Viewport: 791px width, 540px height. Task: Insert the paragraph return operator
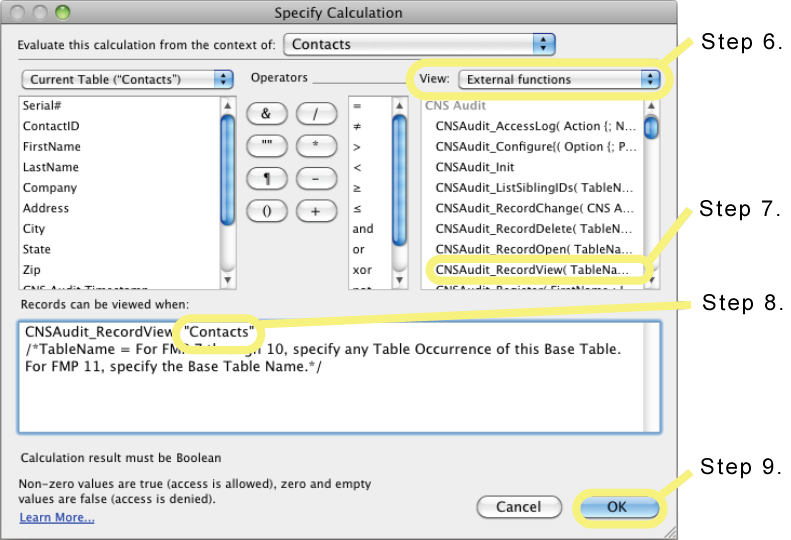tap(267, 179)
